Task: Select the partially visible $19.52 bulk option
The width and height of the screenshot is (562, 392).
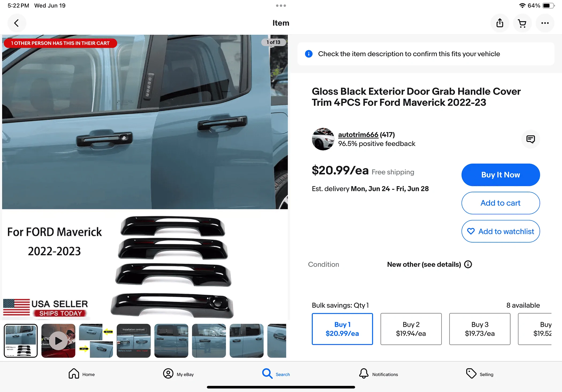Action: pyautogui.click(x=535, y=329)
